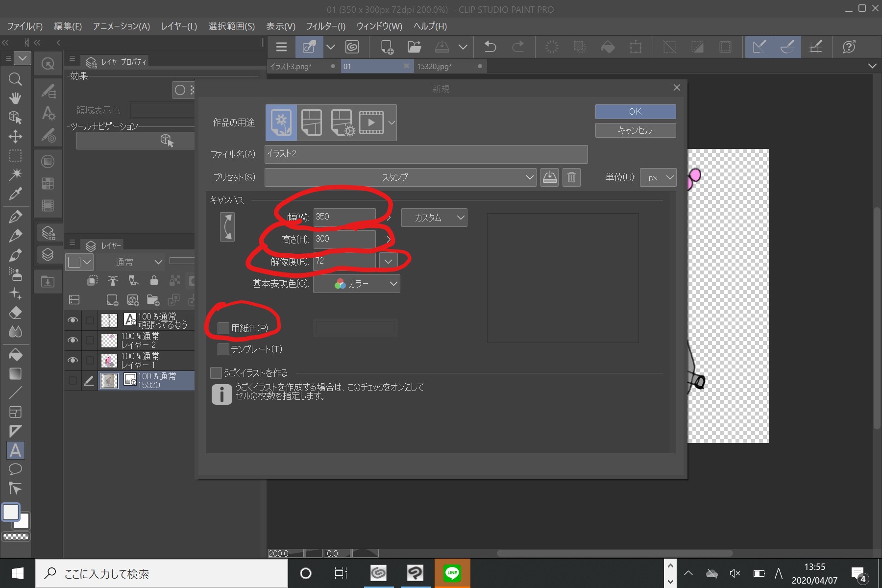Image resolution: width=882 pixels, height=588 pixels.
Task: Hide レイヤー 1 with the eye icon
Action: coord(73,360)
